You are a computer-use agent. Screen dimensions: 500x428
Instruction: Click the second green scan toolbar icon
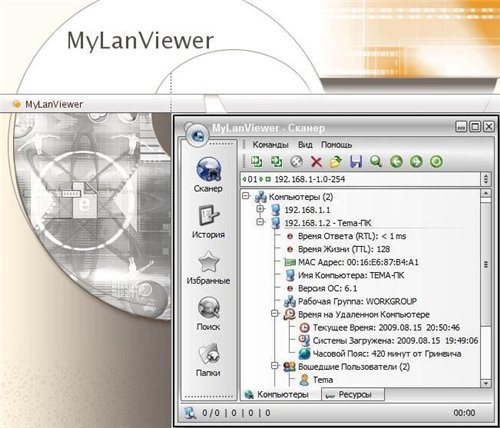pyautogui.click(x=276, y=162)
